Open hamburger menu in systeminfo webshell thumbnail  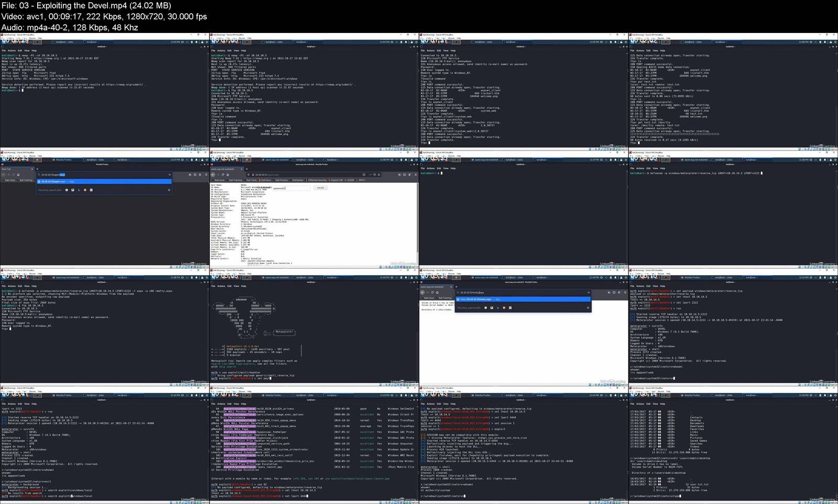pyautogui.click(x=416, y=175)
